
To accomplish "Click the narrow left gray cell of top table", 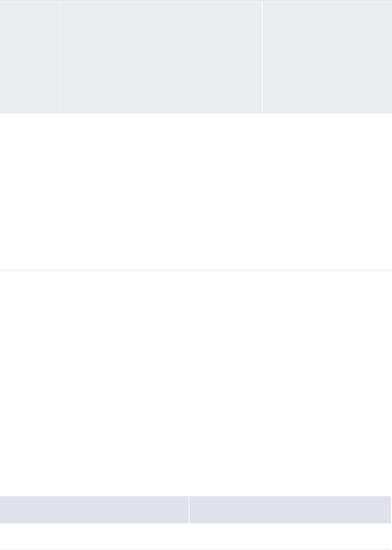I will click(x=30, y=57).
